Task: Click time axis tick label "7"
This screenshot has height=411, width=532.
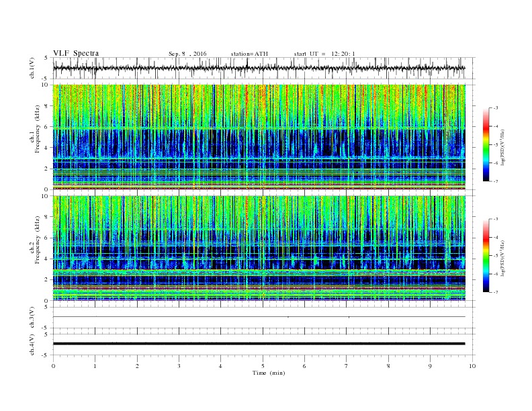Action: 347,366
